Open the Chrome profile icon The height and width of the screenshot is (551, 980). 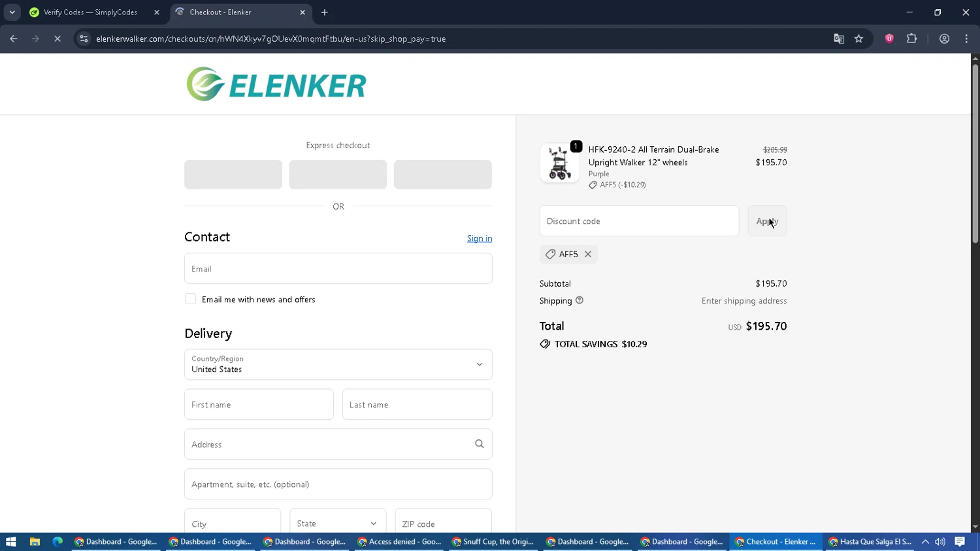pyautogui.click(x=944, y=39)
